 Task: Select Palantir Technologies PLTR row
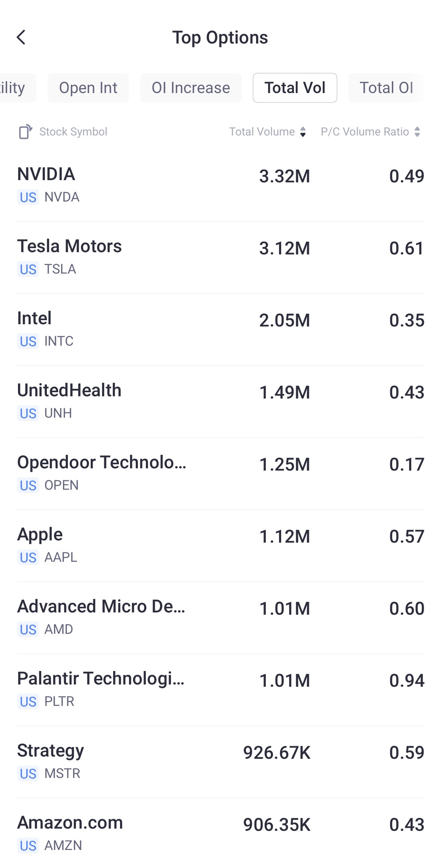click(221, 689)
